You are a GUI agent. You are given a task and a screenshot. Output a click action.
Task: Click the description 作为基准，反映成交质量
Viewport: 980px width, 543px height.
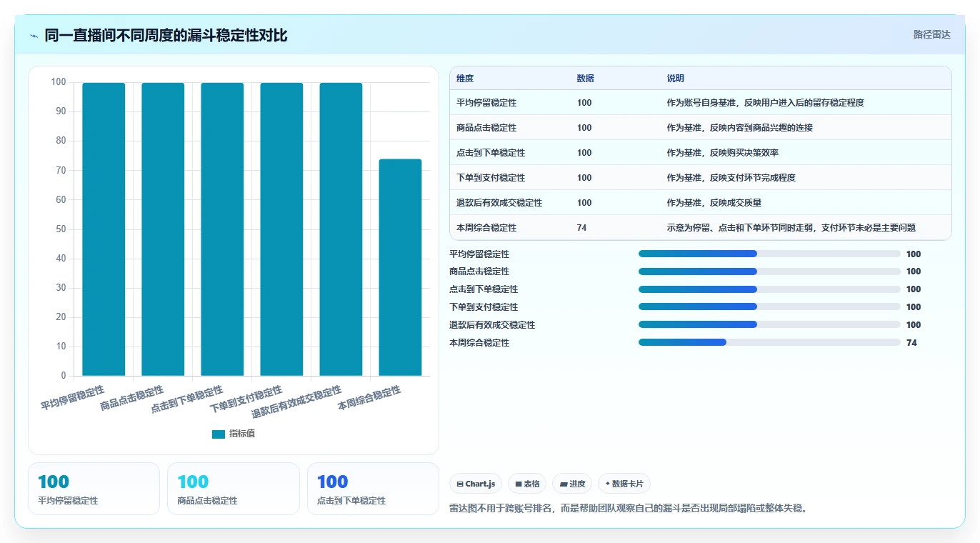coord(714,203)
